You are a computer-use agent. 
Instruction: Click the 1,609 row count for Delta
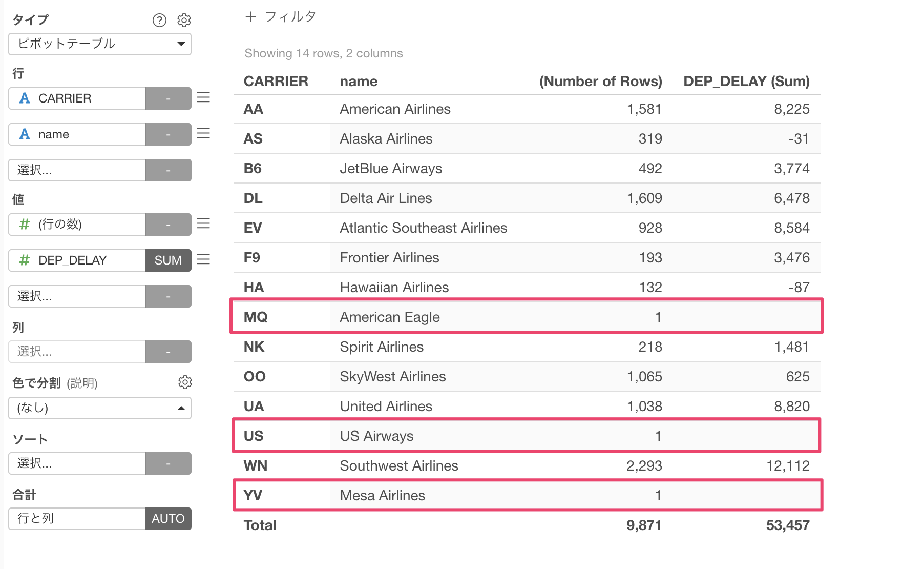644,198
